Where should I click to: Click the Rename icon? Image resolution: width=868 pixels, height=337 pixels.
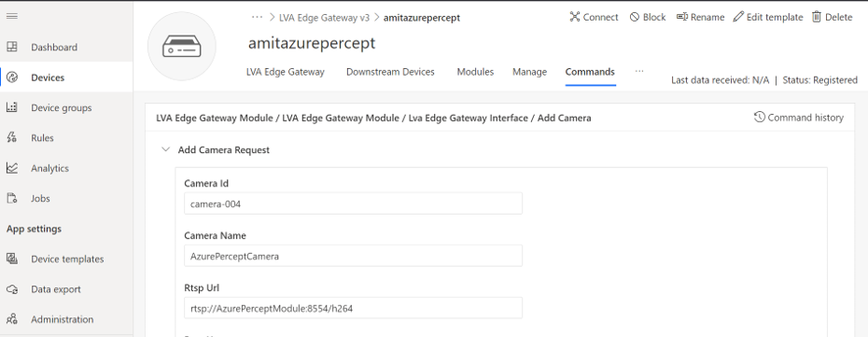click(x=682, y=17)
